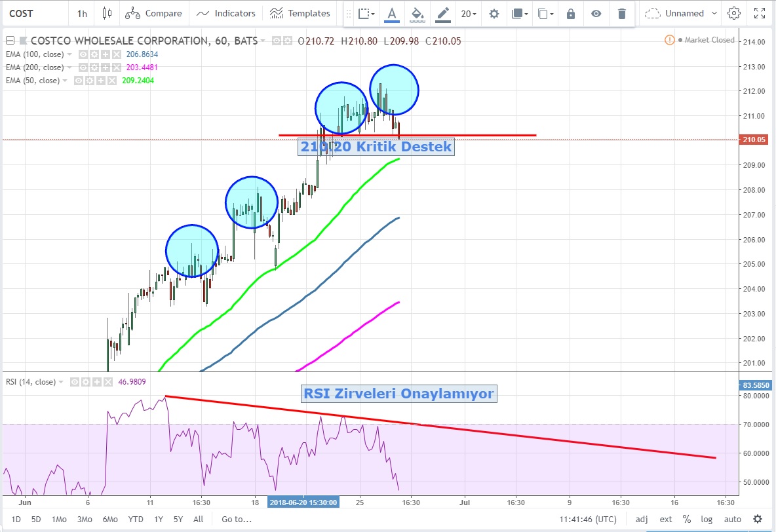Open drawing settings gear in floating toolbar
The image size is (776, 532).
494,13
